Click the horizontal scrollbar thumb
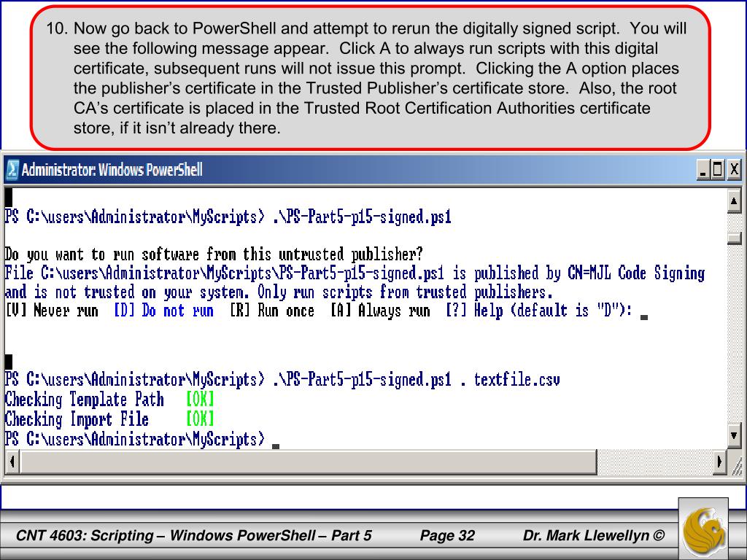The height and width of the screenshot is (560, 747). pyautogui.click(x=309, y=462)
